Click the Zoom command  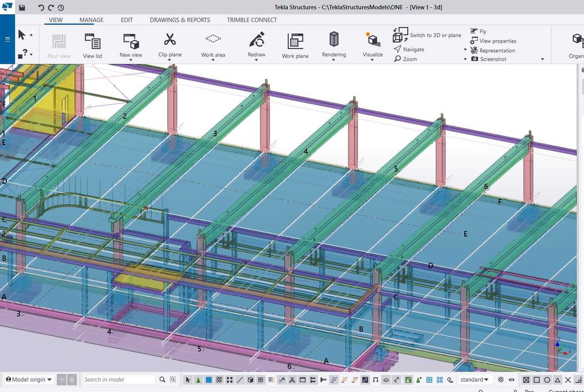(406, 59)
